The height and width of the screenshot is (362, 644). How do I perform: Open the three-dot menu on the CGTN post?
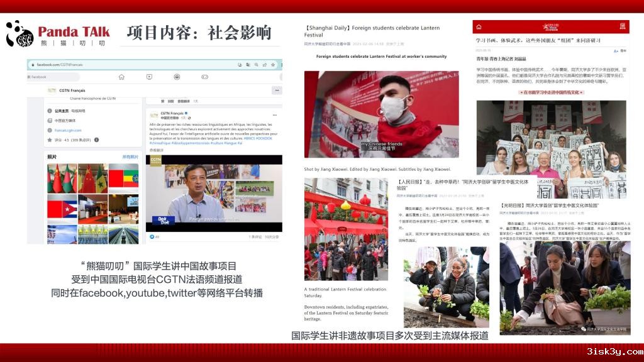(275, 115)
